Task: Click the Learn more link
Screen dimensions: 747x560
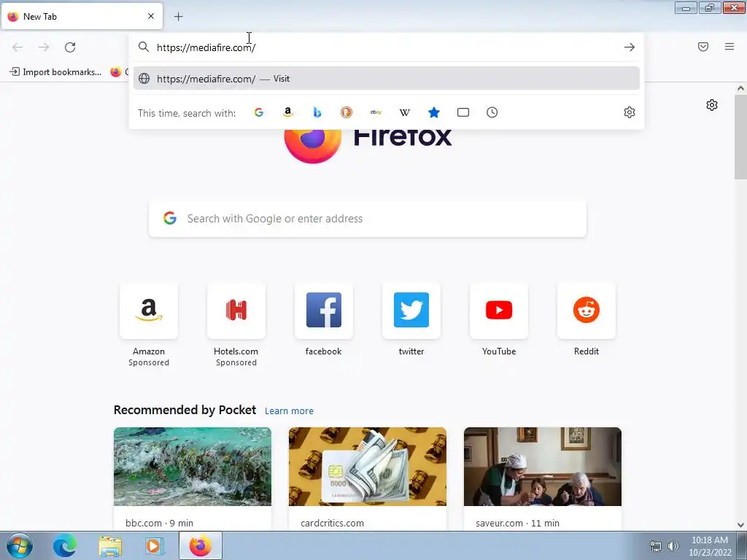Action: [289, 411]
